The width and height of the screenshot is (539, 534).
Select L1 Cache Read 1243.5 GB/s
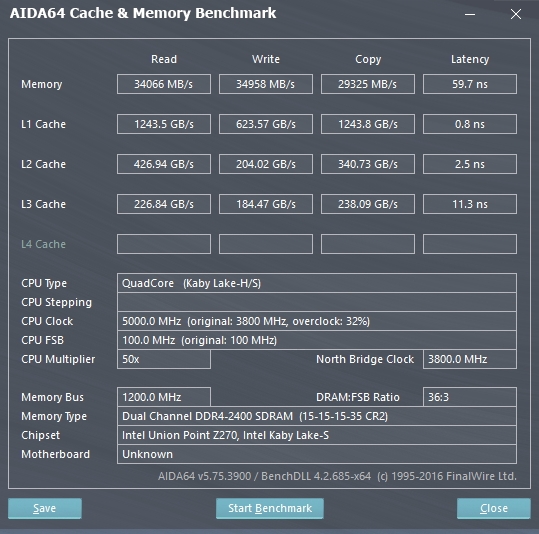point(164,124)
